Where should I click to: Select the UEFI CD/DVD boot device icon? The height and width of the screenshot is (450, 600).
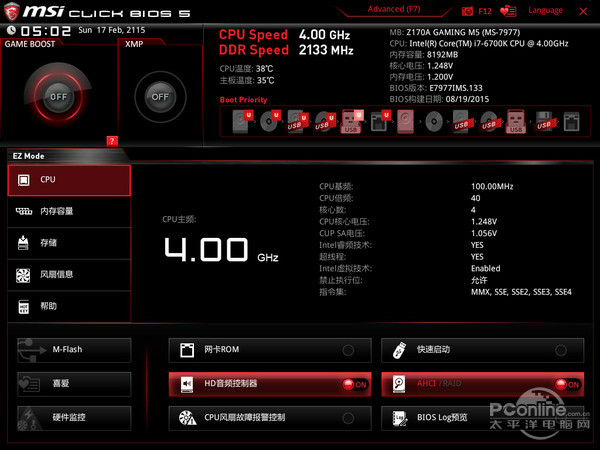[x=270, y=121]
